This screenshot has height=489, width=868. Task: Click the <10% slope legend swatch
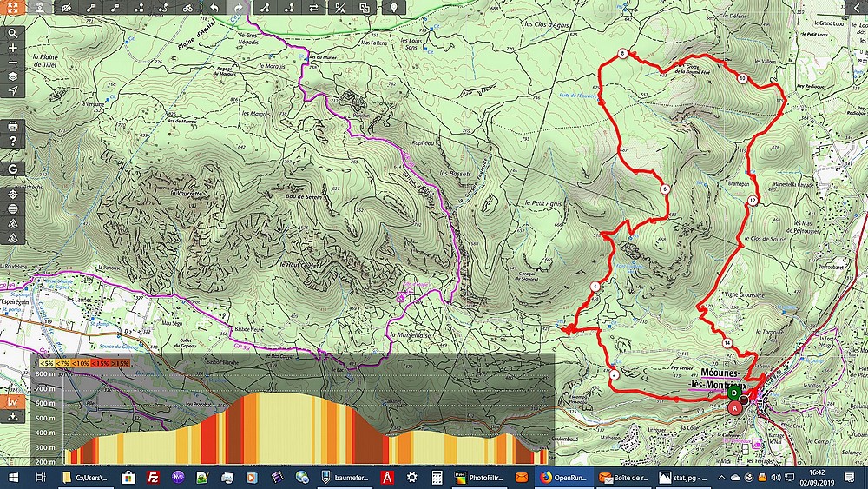pos(80,363)
